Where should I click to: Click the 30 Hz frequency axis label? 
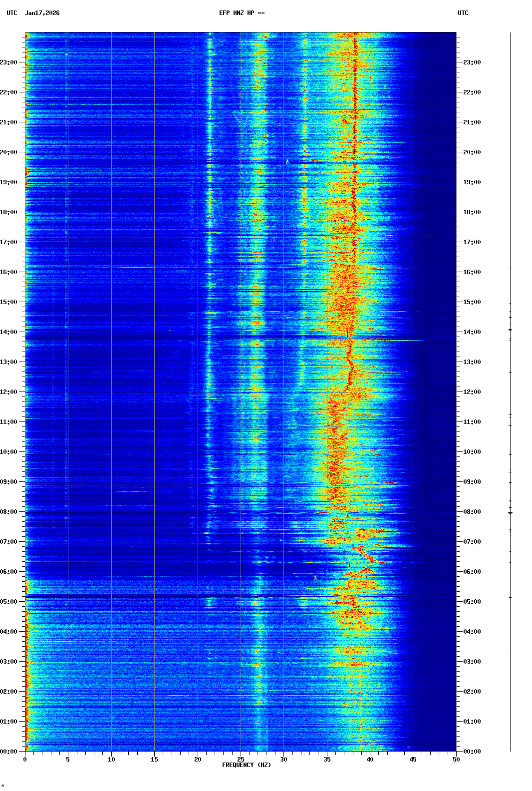[x=283, y=760]
